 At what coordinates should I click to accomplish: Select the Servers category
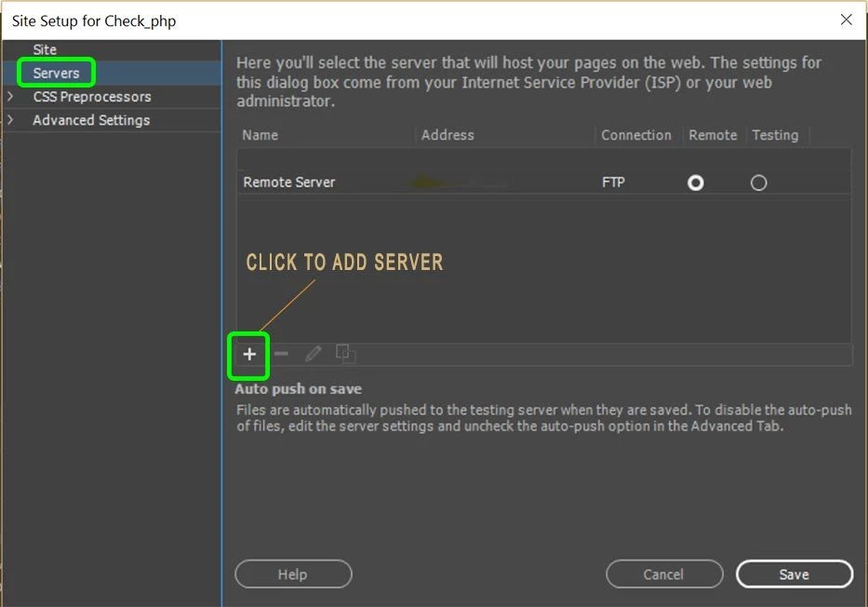[56, 73]
